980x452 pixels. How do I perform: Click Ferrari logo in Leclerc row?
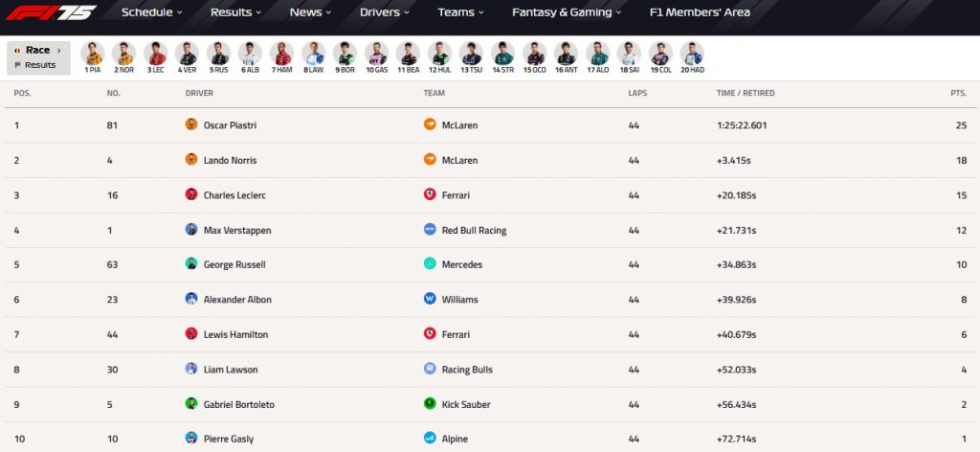pos(430,194)
